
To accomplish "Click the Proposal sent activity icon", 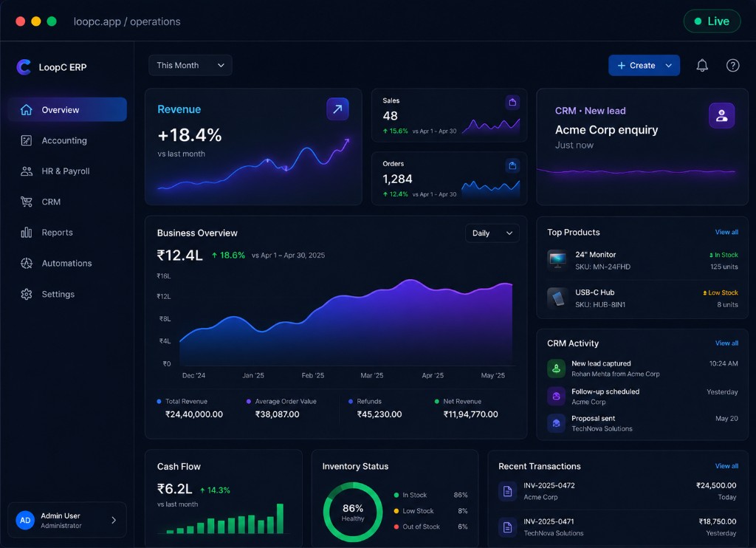I will [556, 423].
